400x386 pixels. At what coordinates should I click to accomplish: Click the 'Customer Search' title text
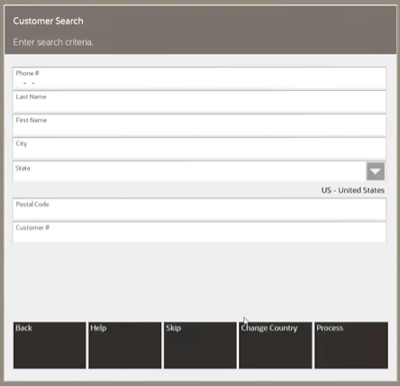pyautogui.click(x=48, y=21)
